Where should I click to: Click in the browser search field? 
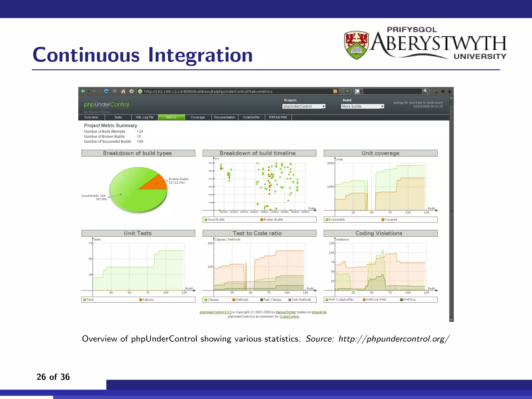tap(392, 91)
